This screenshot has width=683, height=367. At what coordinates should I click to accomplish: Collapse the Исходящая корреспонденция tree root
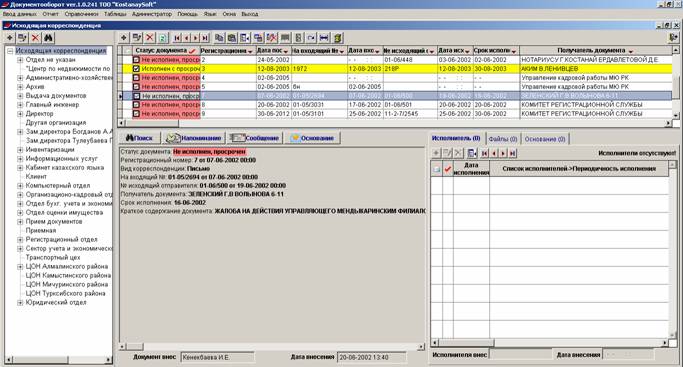tap(10, 51)
